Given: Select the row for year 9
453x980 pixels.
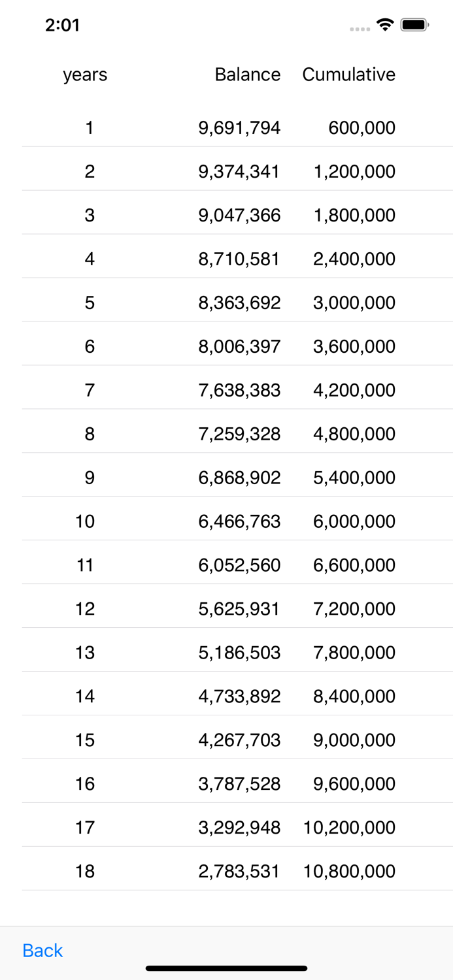Looking at the screenshot, I should click(226, 477).
